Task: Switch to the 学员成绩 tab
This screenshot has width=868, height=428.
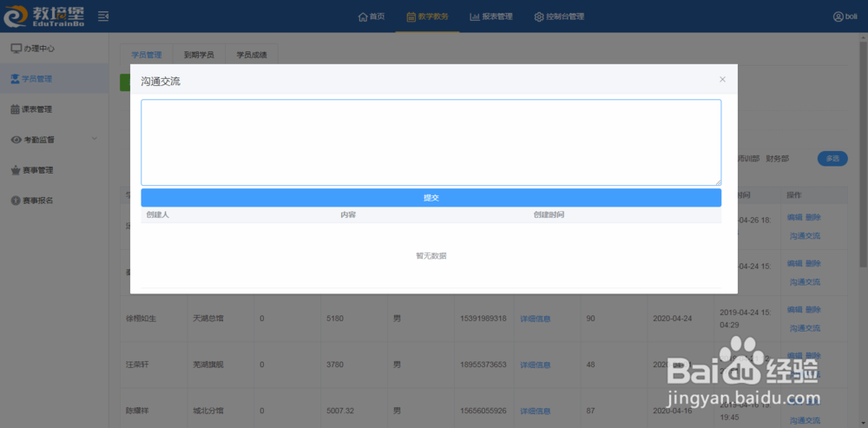Action: (x=252, y=55)
